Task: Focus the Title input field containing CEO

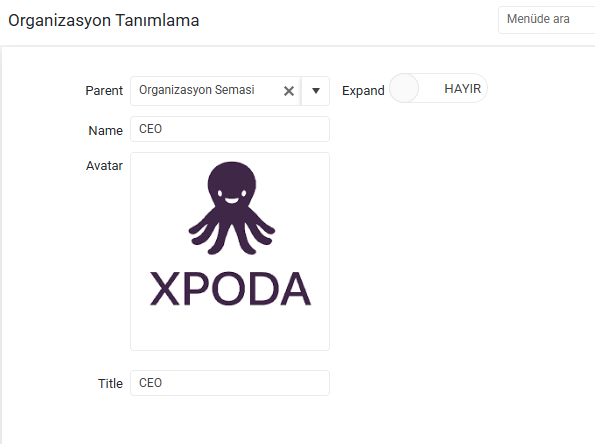Action: click(230, 383)
